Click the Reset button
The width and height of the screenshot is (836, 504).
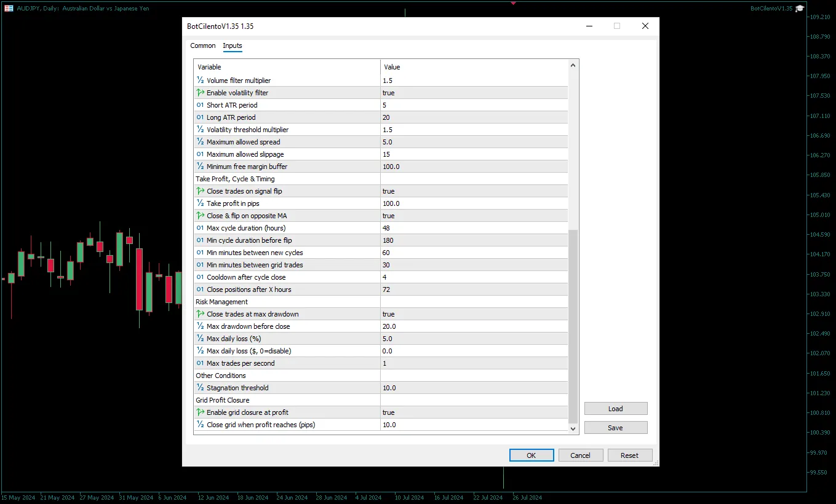tap(630, 455)
